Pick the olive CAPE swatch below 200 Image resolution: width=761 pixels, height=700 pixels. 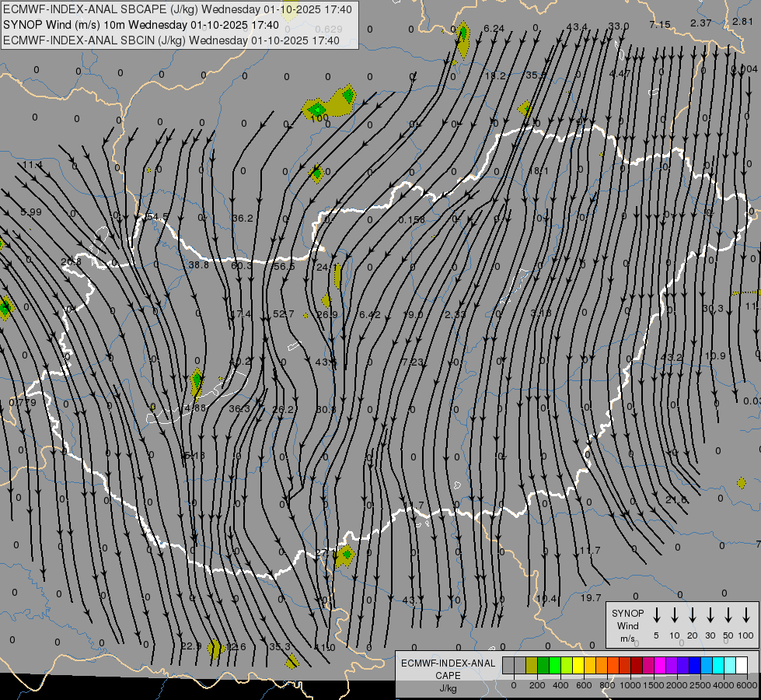[x=532, y=666]
